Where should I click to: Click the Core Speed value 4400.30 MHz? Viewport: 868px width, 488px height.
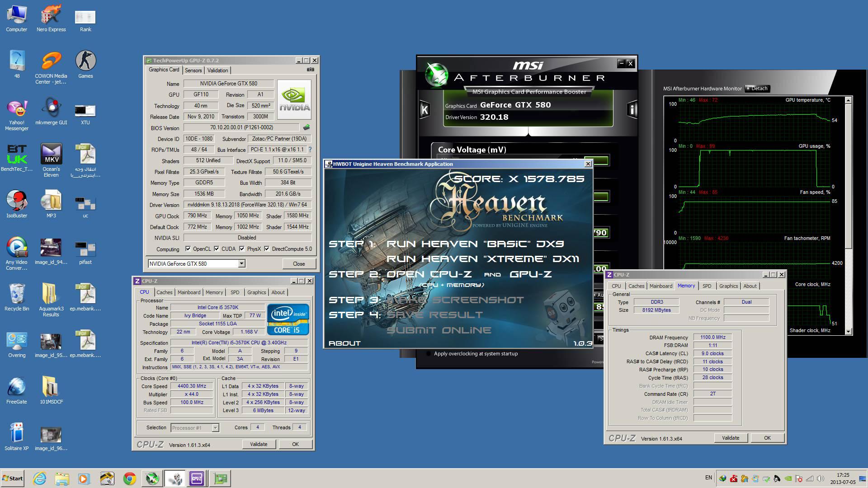click(x=192, y=386)
